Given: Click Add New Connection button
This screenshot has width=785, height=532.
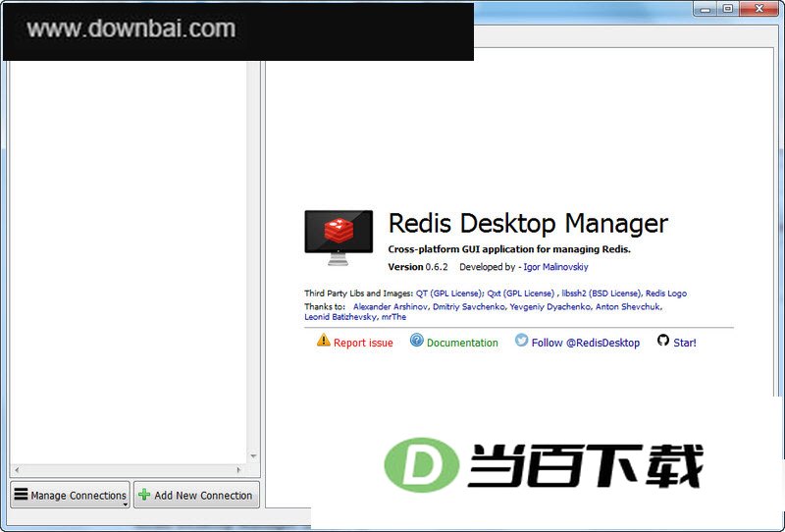Looking at the screenshot, I should pyautogui.click(x=197, y=495).
